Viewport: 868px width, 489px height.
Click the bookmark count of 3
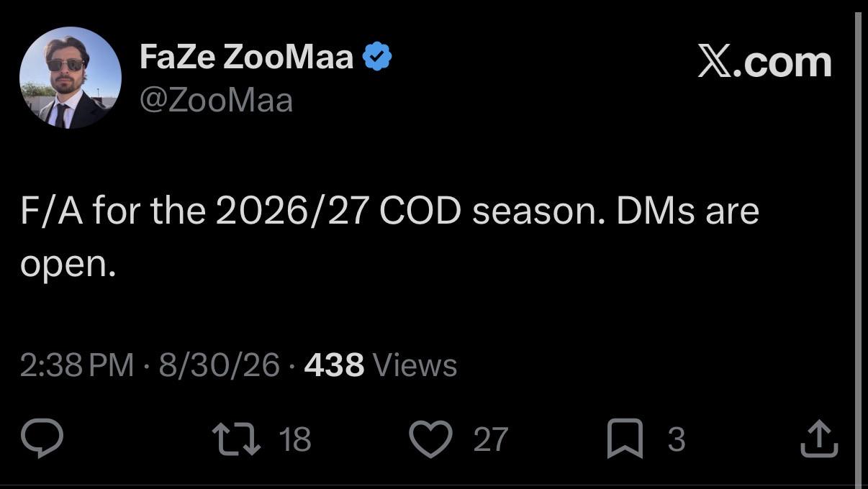tap(676, 439)
